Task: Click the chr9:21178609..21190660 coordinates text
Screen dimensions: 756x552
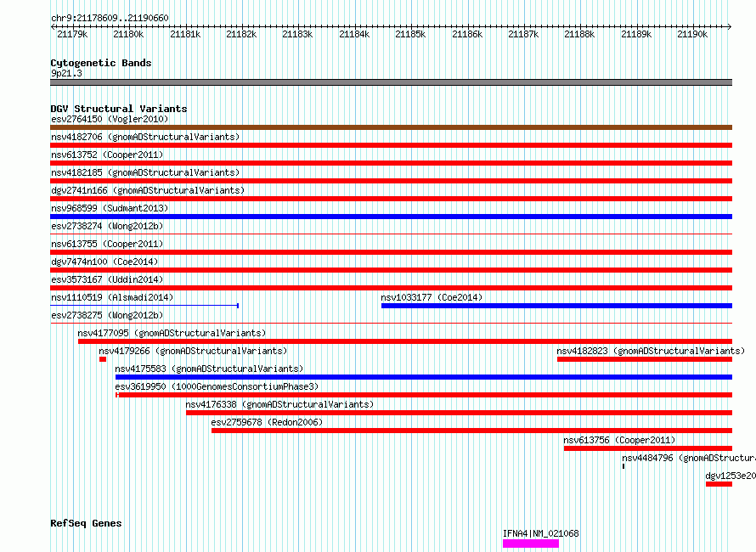Action: (x=110, y=19)
